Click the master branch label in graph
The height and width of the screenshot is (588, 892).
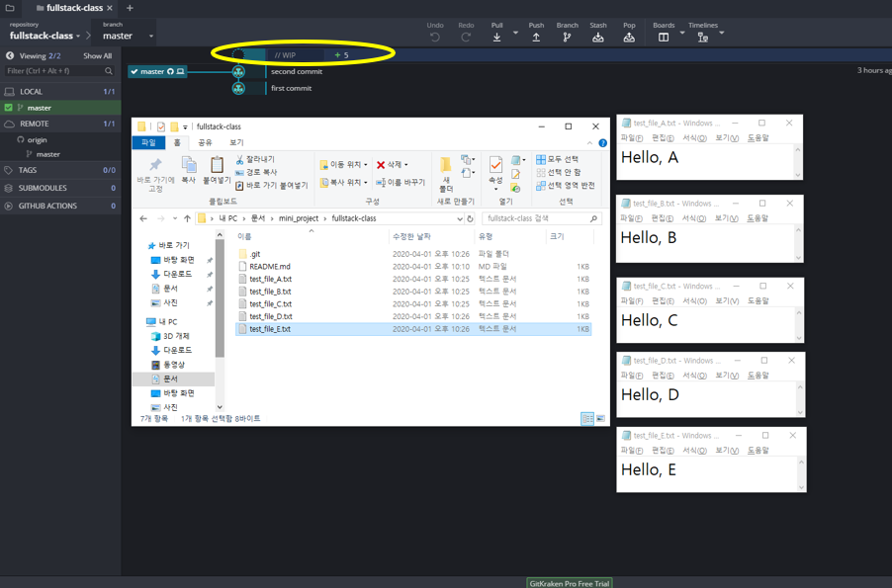pos(157,72)
